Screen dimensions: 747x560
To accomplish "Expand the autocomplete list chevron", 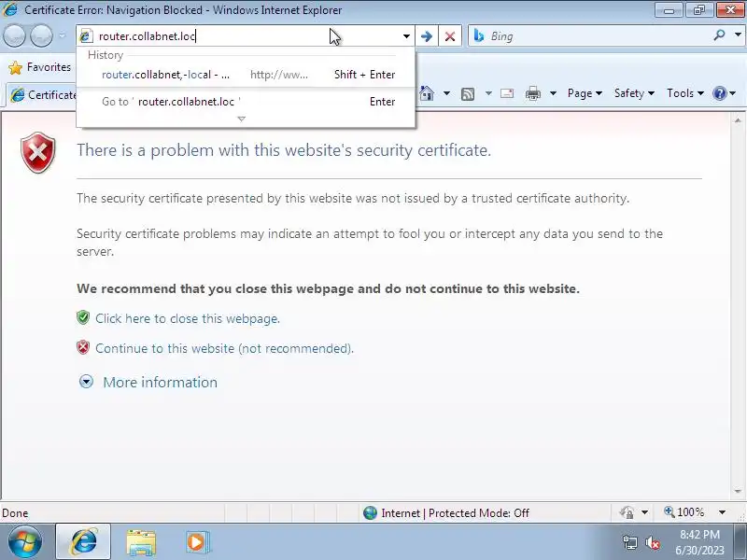I will (x=242, y=119).
